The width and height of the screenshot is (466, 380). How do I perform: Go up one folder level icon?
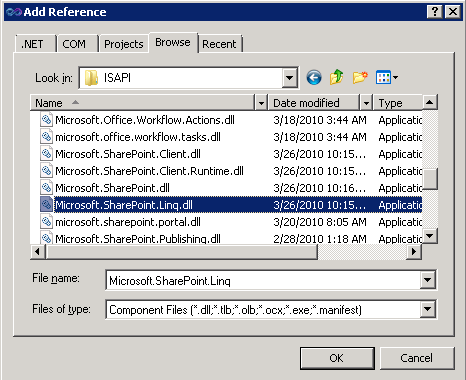[x=337, y=77]
